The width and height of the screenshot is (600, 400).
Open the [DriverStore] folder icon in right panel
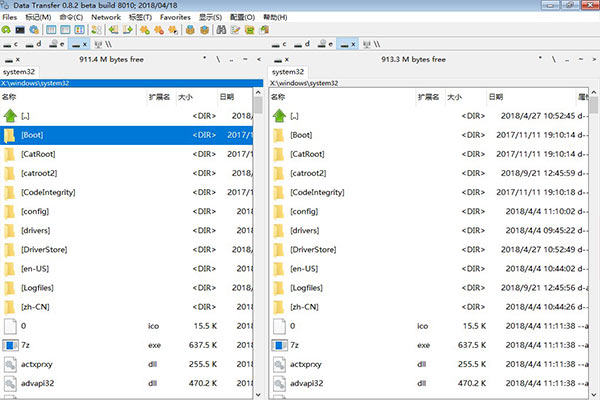point(276,249)
